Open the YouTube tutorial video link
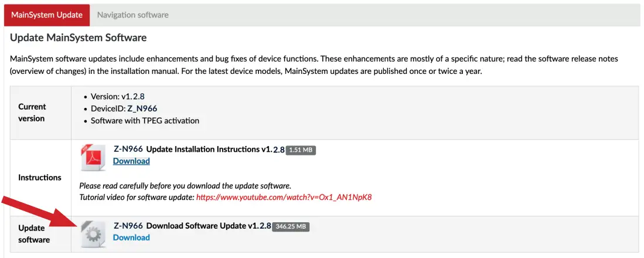644x258 pixels. click(284, 197)
